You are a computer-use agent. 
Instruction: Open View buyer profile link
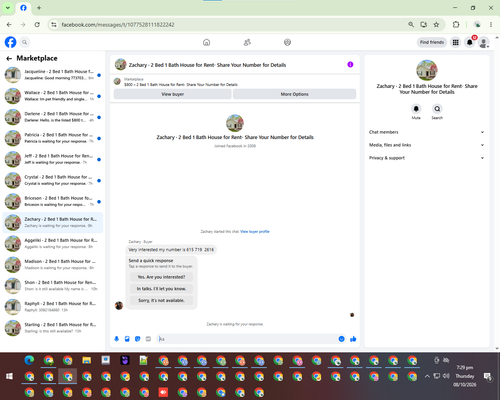click(x=255, y=231)
